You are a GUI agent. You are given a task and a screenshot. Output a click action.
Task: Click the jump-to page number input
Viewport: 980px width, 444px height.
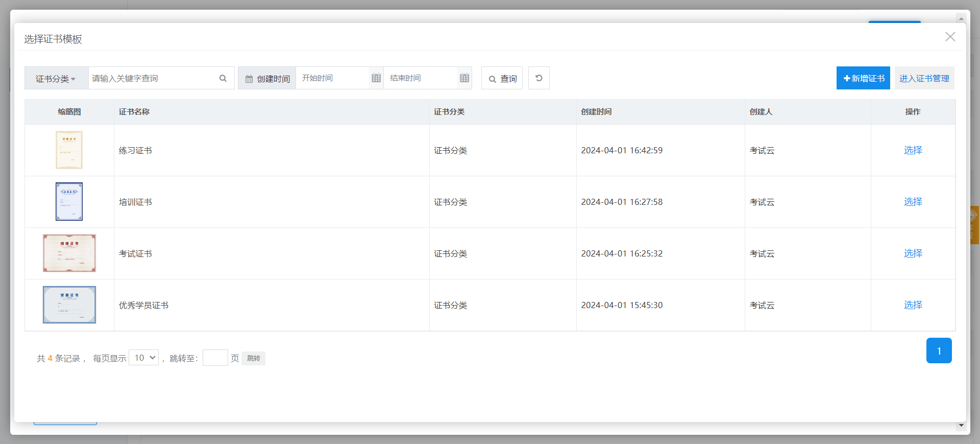tap(215, 358)
